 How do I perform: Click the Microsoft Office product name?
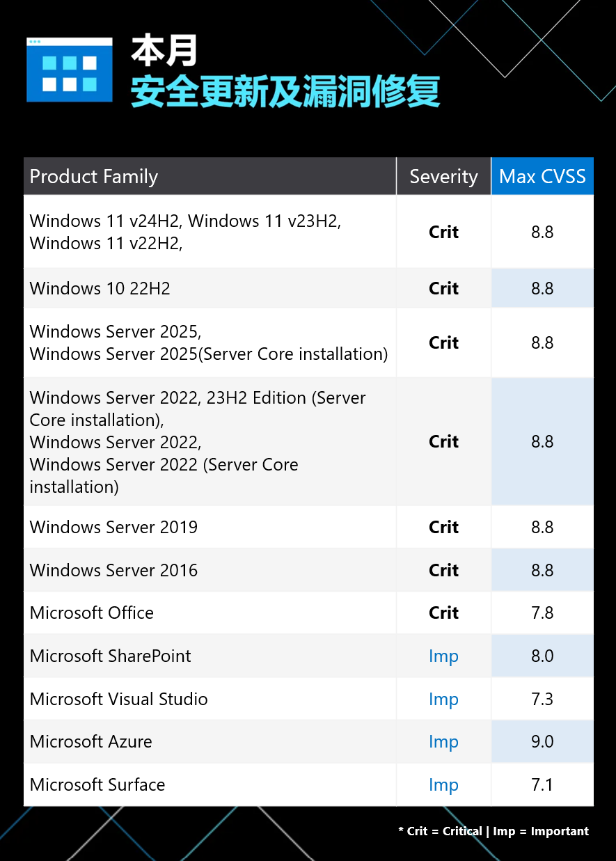(92, 613)
